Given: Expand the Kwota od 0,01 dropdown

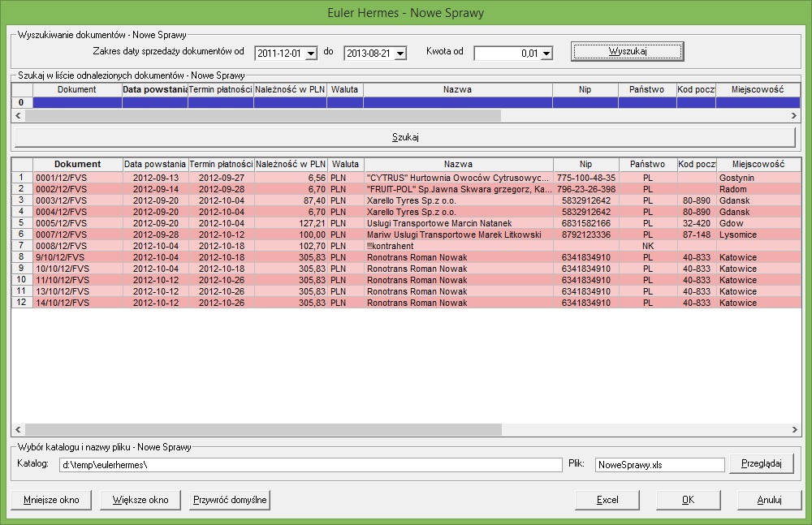Looking at the screenshot, I should point(546,54).
